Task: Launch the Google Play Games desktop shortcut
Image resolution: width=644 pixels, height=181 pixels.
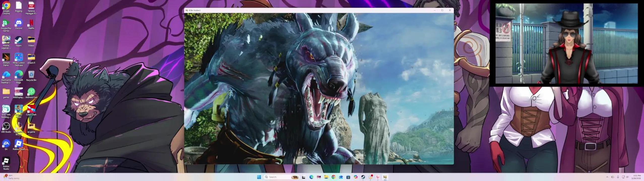Action: [6, 26]
